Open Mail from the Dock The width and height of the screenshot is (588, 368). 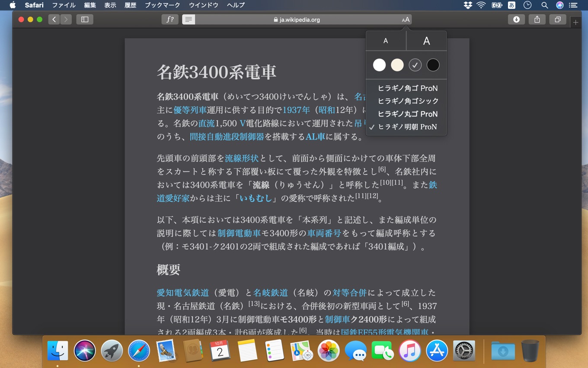[x=166, y=351]
